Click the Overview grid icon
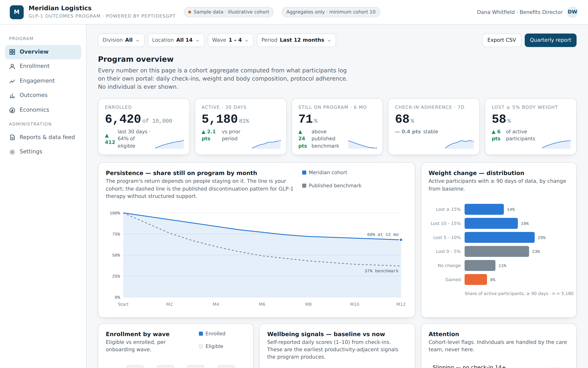Image resolution: width=588 pixels, height=368 pixels. pyautogui.click(x=12, y=52)
